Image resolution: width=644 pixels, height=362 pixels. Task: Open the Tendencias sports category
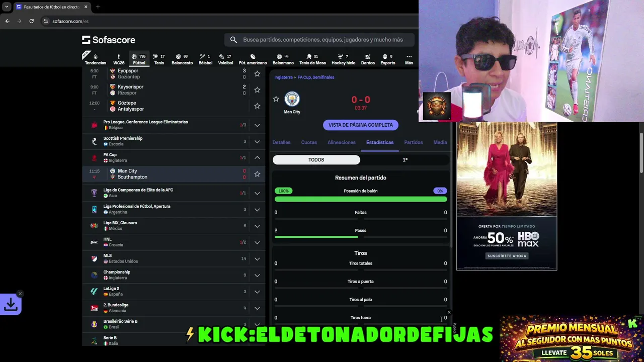pyautogui.click(x=95, y=59)
